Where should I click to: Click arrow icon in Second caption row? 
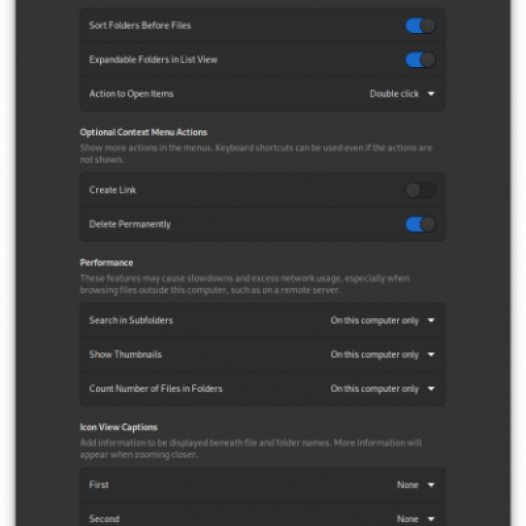coord(431,519)
